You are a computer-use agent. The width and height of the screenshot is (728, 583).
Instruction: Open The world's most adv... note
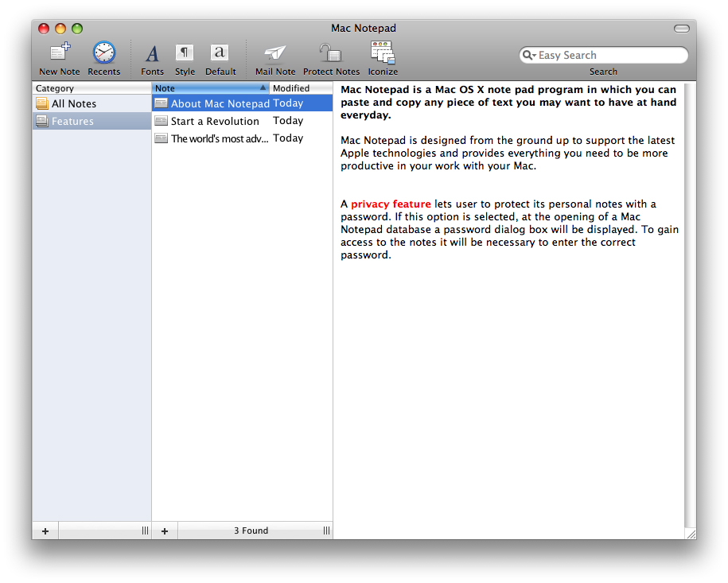tap(243, 138)
